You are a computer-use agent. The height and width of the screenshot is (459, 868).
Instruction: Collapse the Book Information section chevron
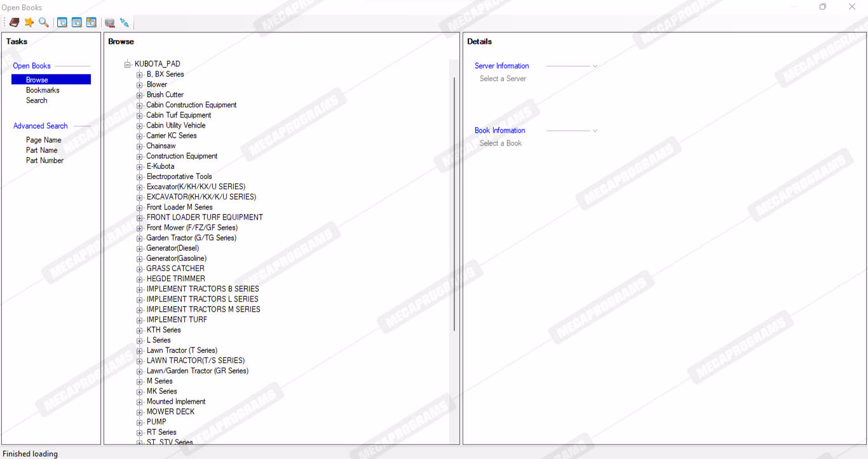595,131
